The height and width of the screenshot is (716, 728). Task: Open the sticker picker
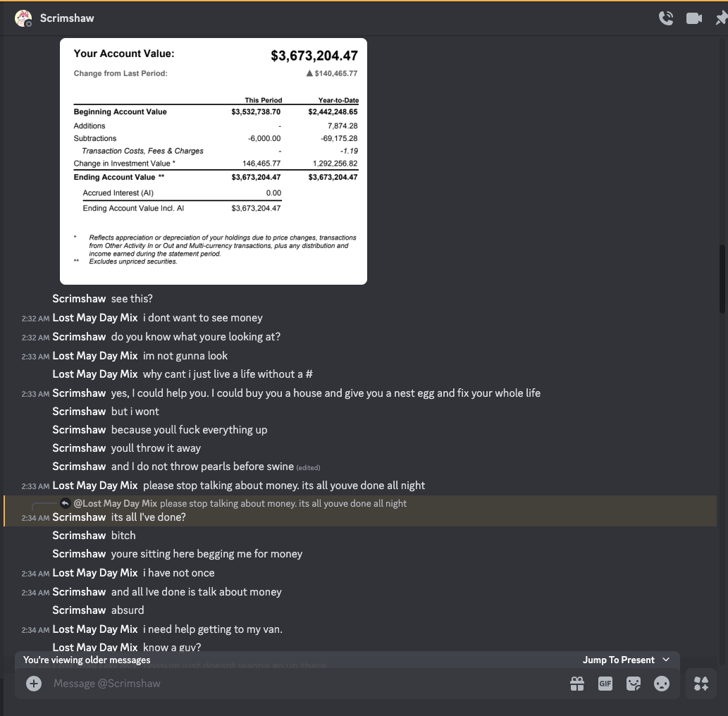click(634, 683)
